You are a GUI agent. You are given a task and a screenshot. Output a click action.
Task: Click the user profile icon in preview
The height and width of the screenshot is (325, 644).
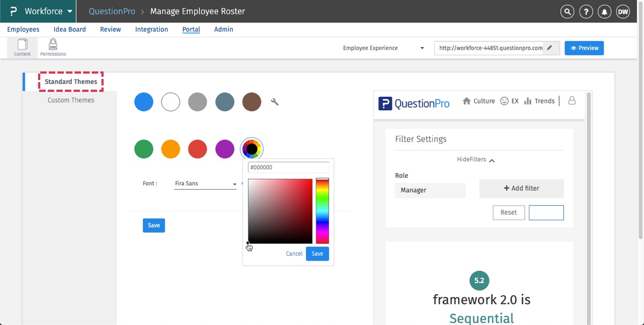coord(572,100)
